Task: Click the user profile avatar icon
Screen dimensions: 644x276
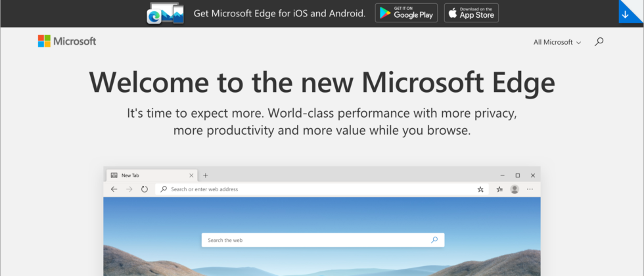Action: [515, 189]
